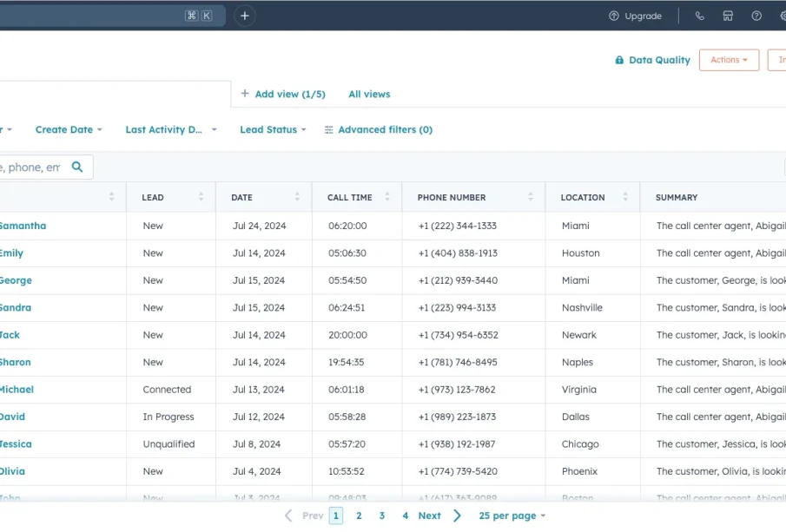Click the help question mark icon
Image resolution: width=786 pixels, height=532 pixels.
pyautogui.click(x=756, y=16)
